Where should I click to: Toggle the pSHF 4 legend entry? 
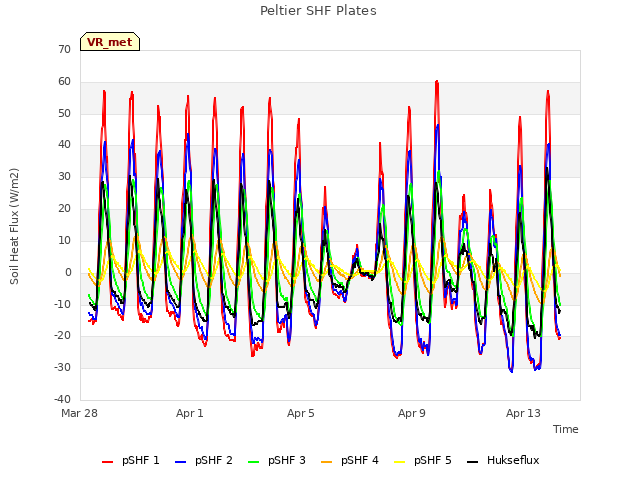pyautogui.click(x=350, y=460)
